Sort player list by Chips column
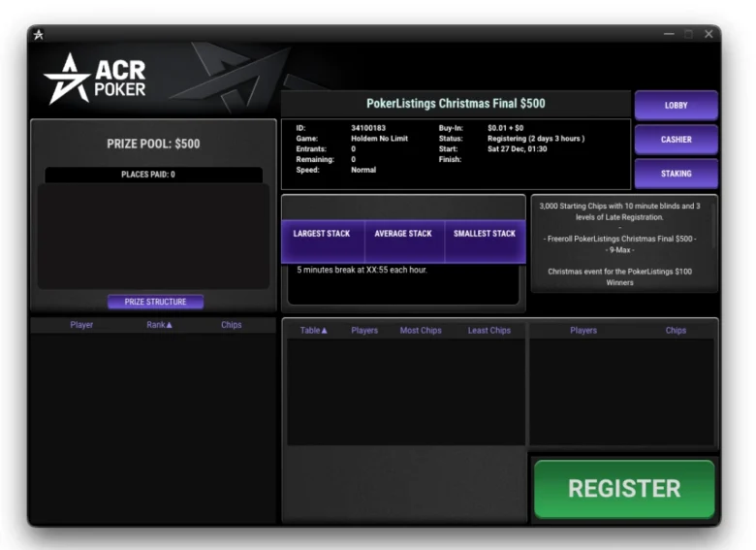756x550 pixels. [231, 325]
